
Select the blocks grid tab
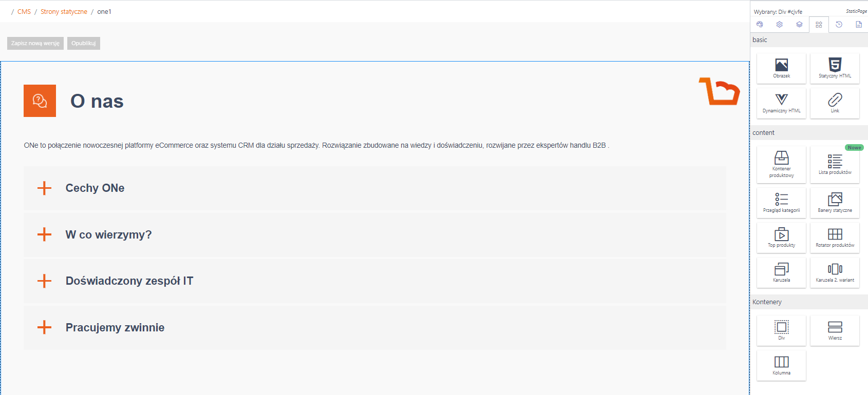click(x=819, y=24)
